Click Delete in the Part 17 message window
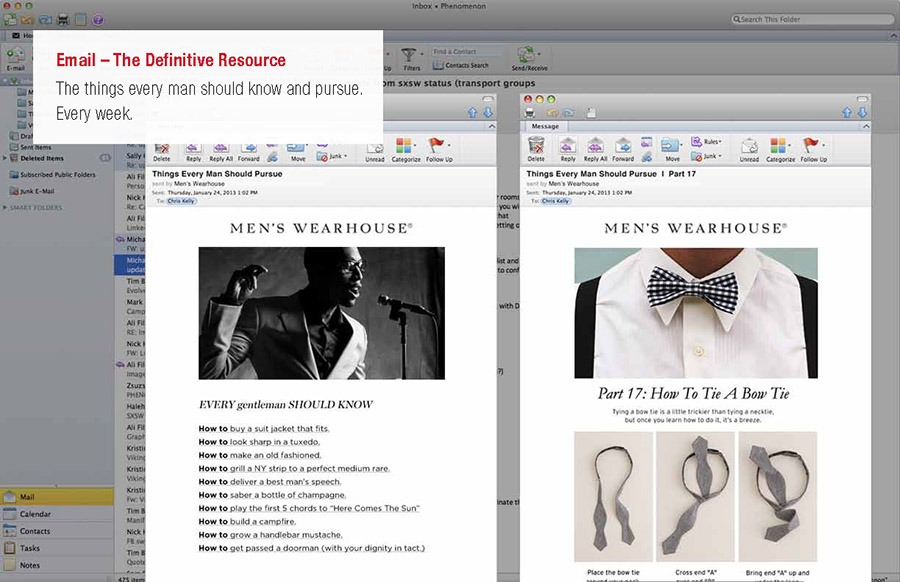This screenshot has height=582, width=900. point(536,149)
